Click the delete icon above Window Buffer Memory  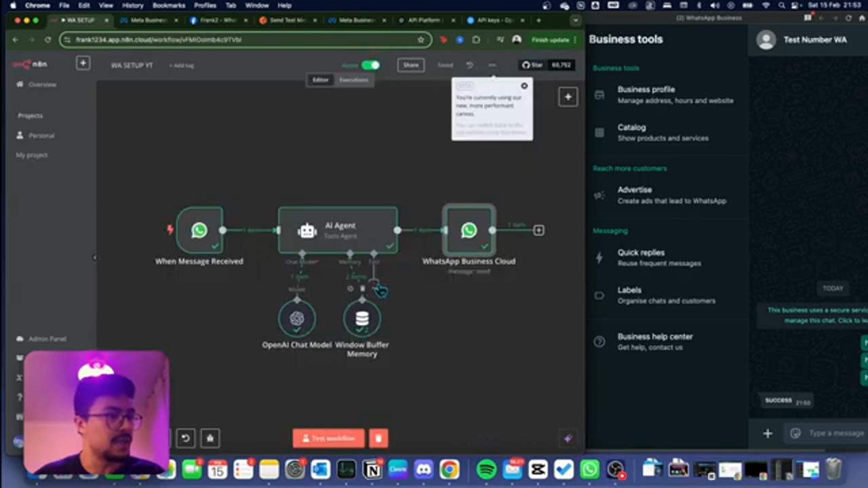click(362, 289)
